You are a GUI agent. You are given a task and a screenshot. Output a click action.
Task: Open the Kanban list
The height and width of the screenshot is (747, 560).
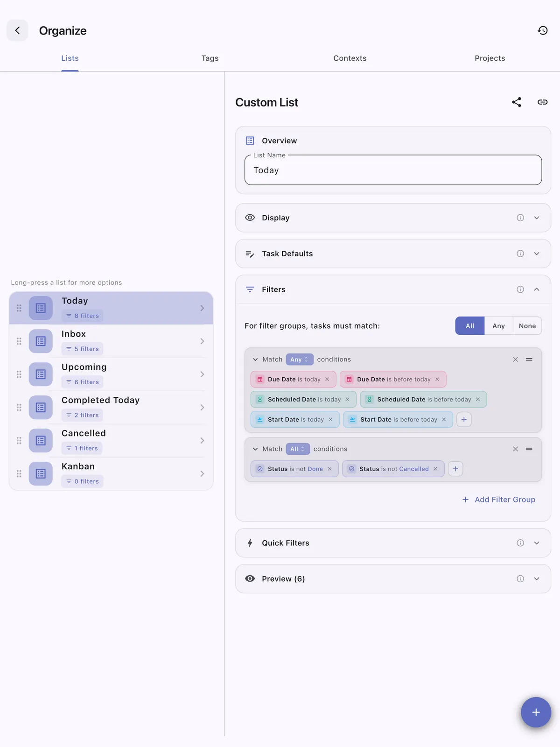(111, 474)
